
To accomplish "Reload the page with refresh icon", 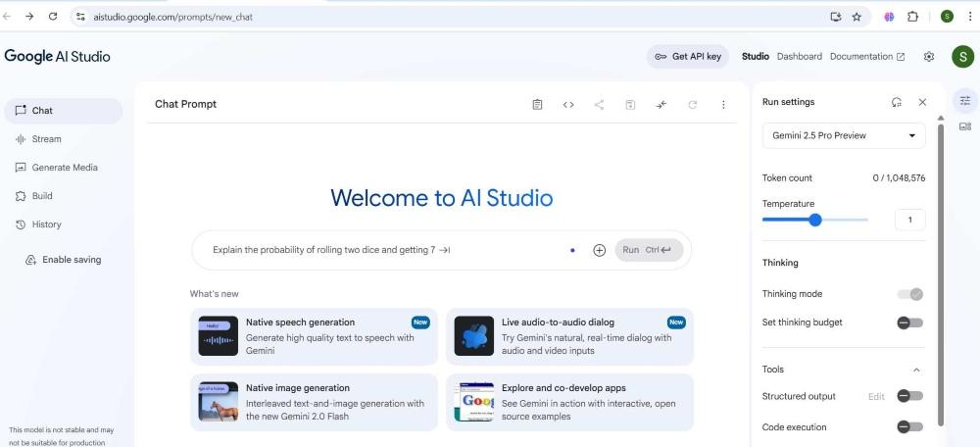I will [53, 17].
